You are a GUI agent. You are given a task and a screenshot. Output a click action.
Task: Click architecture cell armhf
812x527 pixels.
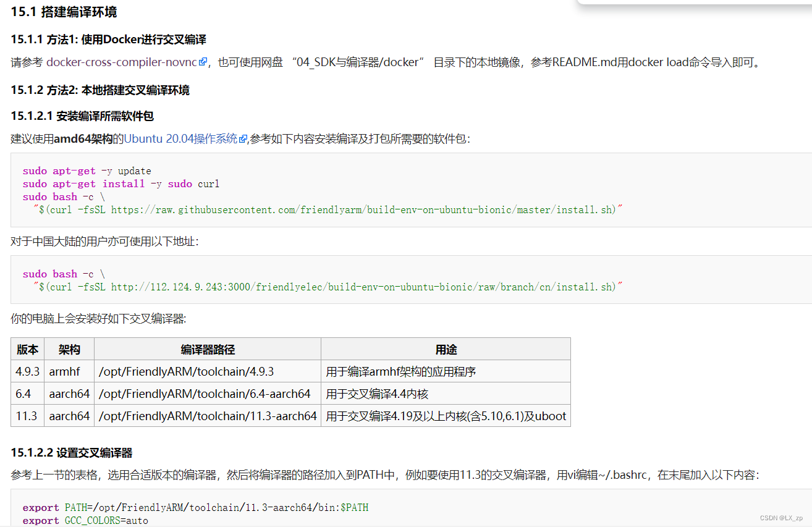69,371
